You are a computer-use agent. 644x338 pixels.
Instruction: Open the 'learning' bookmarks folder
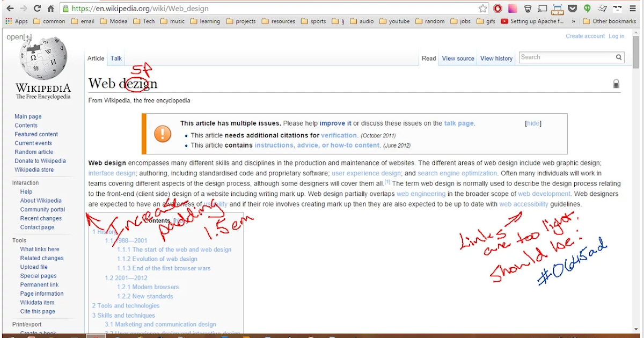pyautogui.click(x=204, y=21)
